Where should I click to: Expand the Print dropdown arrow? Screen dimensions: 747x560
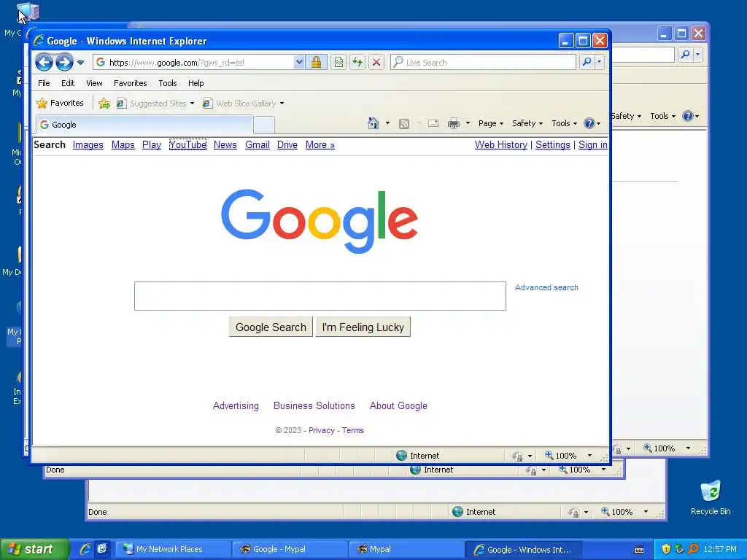468,123
